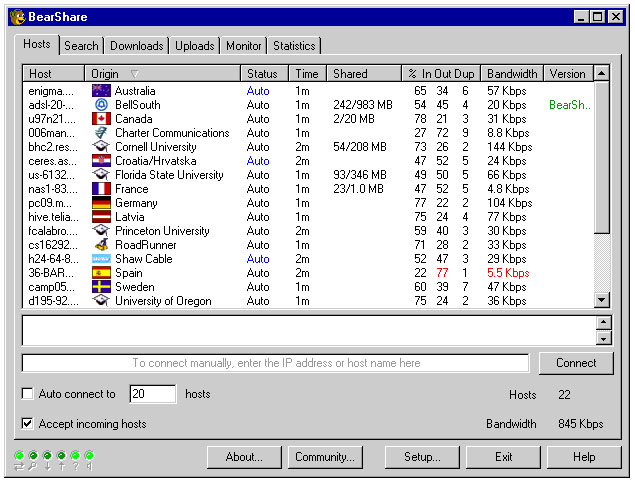This screenshot has height=483, width=635.
Task: Click the Connect button
Action: [576, 363]
